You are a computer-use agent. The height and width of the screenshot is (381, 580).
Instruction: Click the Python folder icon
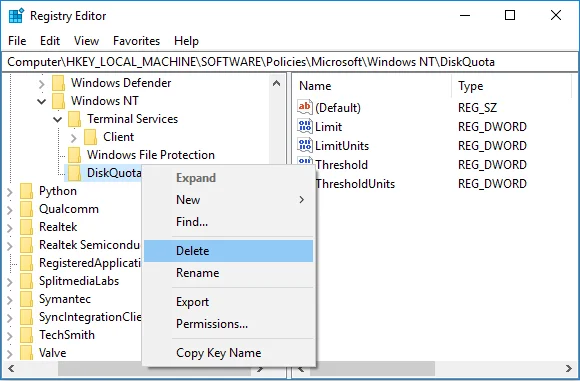click(27, 191)
